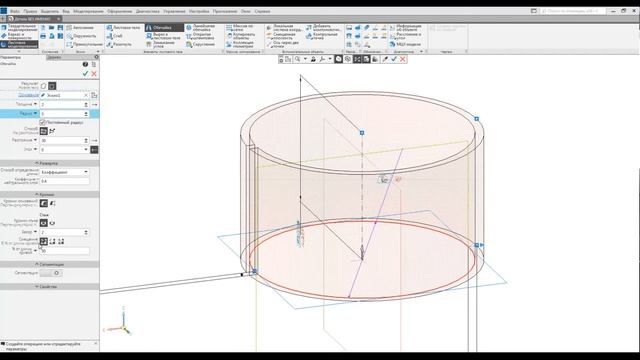Open the Моделирование menu
This screenshot has height=360, width=640.
point(88,11)
